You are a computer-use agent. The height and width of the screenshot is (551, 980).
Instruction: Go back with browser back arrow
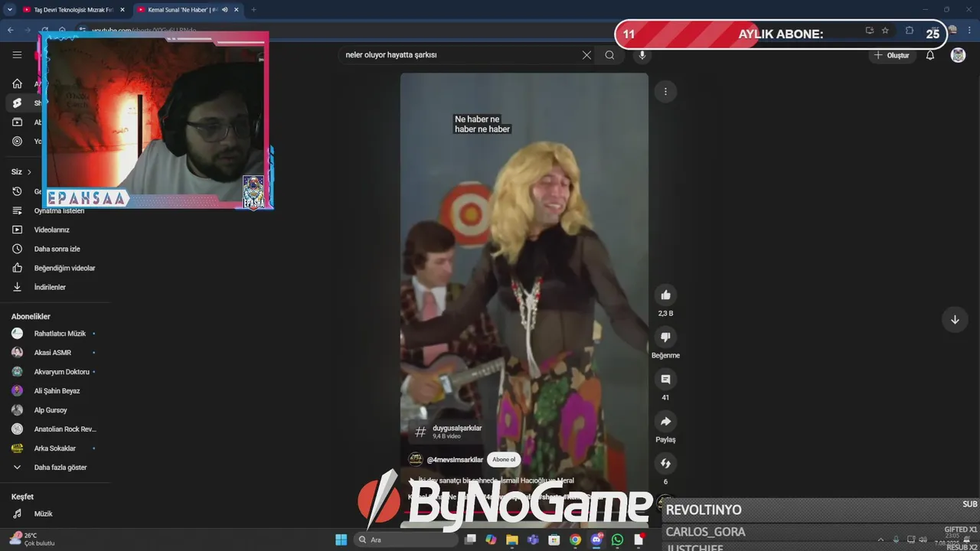point(11,31)
